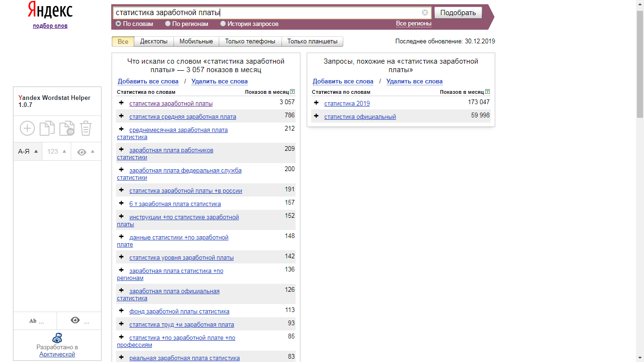This screenshot has height=362, width=644.
Task: Switch to the 'Мобильные' tab
Action: (196, 41)
